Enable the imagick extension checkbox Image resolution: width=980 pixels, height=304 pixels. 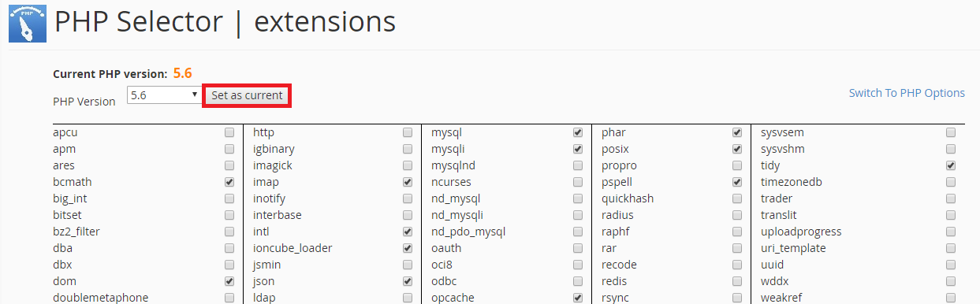click(408, 165)
